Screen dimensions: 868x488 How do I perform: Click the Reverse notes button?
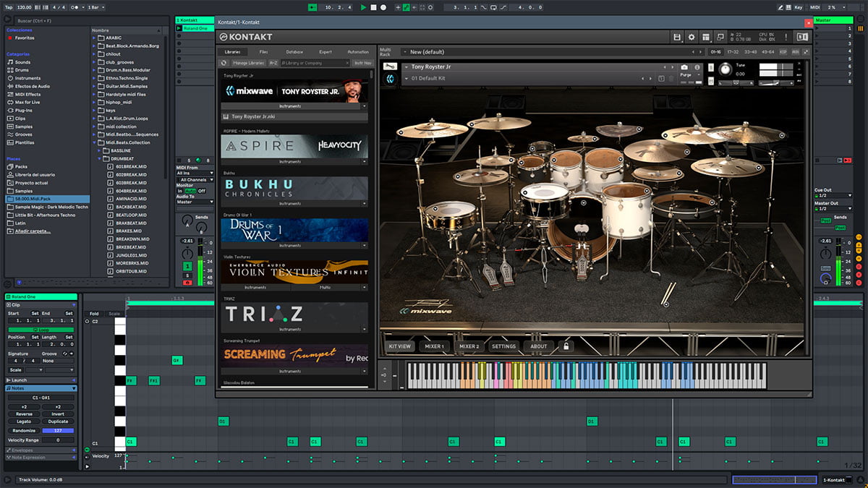[x=24, y=414]
